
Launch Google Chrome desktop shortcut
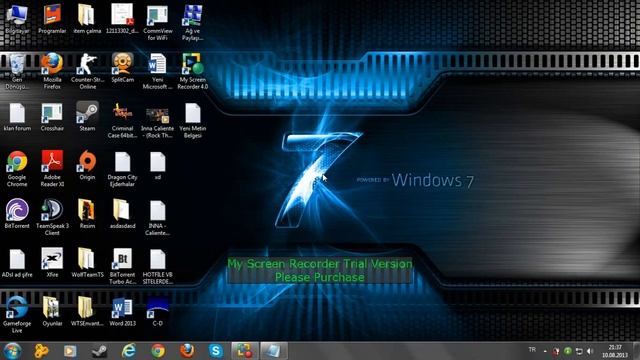(17, 169)
